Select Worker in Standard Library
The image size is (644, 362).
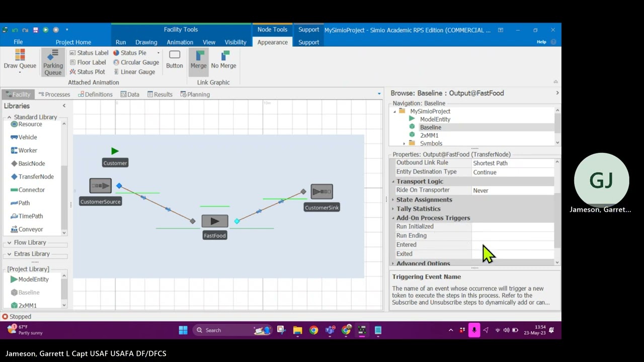coord(24,150)
